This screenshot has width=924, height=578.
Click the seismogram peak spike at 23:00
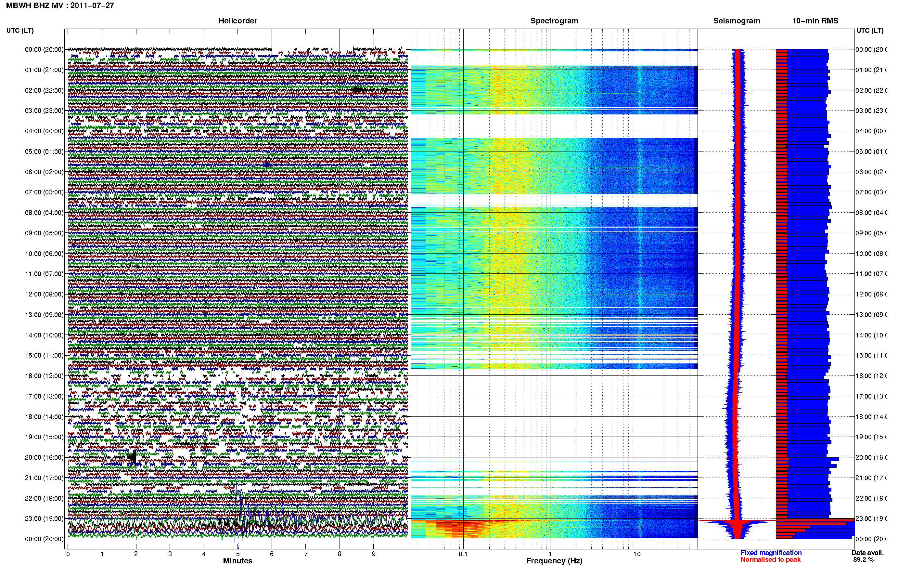coord(737,521)
